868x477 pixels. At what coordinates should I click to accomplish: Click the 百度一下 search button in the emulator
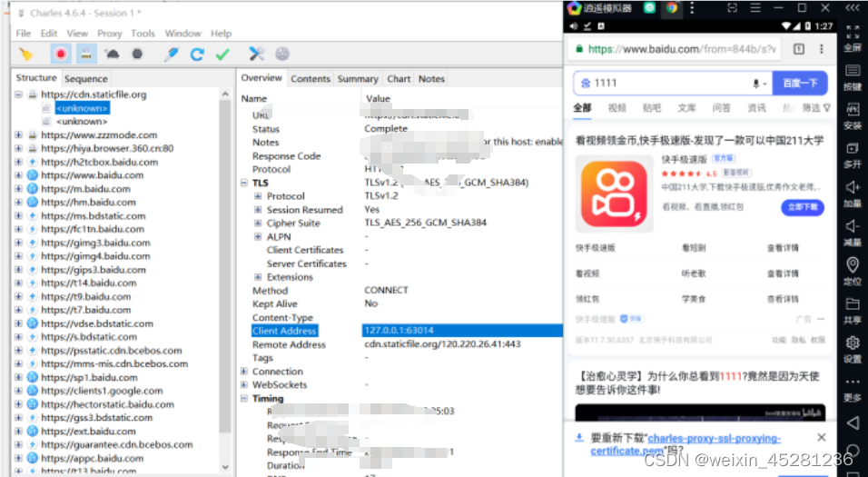pos(800,83)
